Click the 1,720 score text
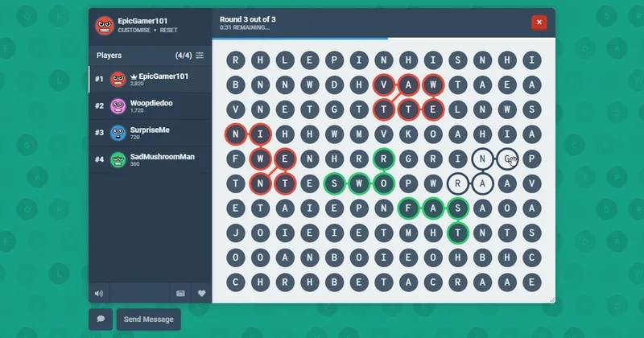The image size is (644, 338). [137, 110]
